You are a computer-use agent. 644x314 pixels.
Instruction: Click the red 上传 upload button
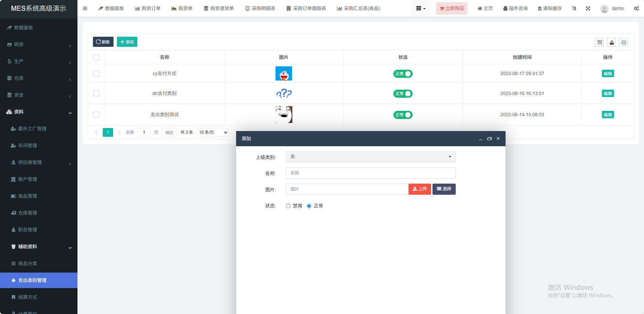click(420, 189)
